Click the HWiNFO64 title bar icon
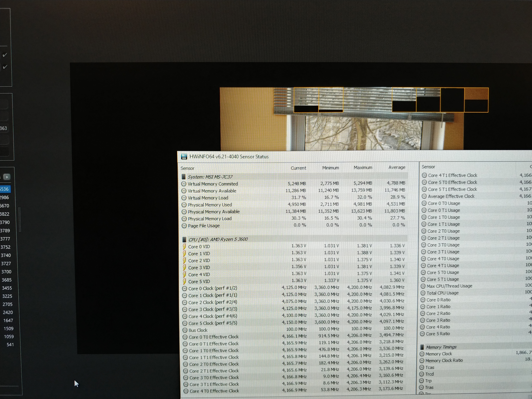 tap(184, 157)
